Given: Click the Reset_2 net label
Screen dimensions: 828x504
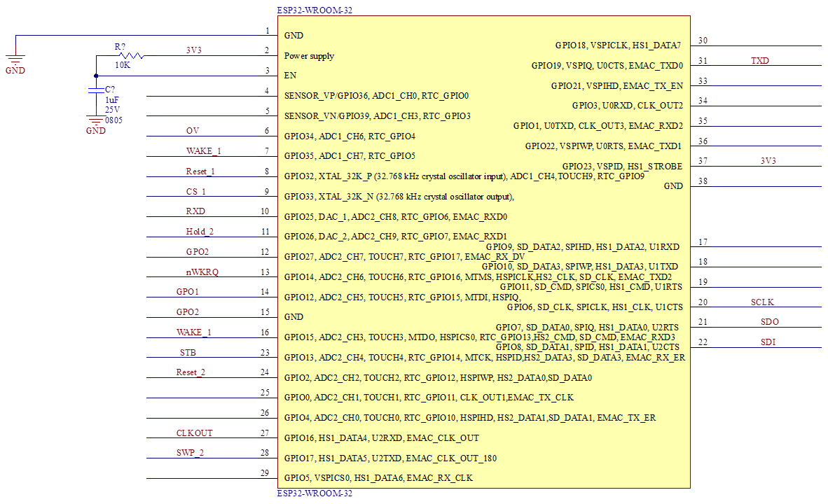Looking at the screenshot, I should 191,372.
